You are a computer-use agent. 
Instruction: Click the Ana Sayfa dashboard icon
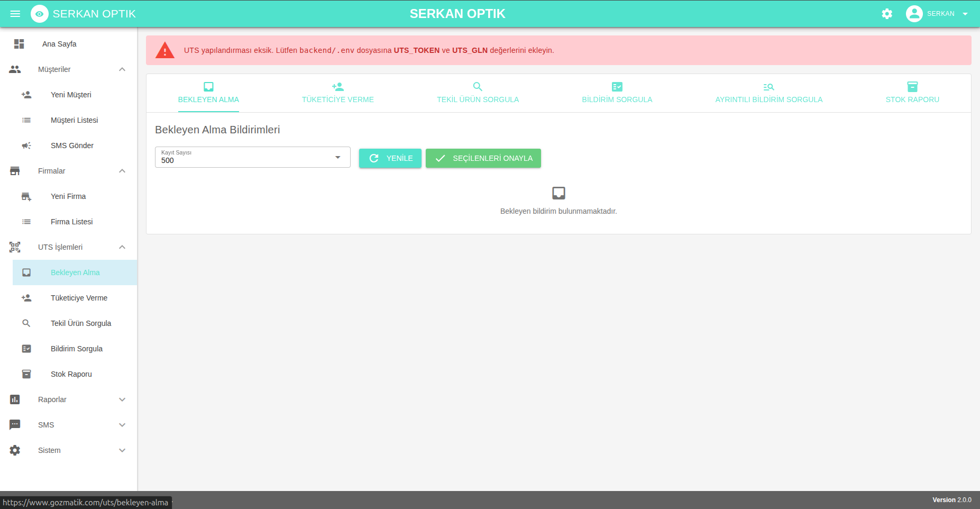click(x=19, y=44)
